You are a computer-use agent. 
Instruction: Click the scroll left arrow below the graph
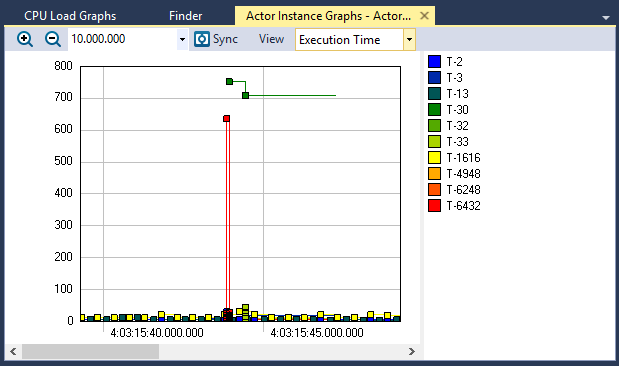pos(13,351)
